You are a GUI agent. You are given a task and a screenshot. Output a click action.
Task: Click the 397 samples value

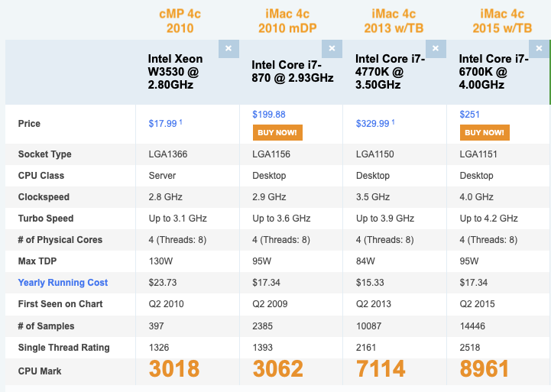[157, 326]
